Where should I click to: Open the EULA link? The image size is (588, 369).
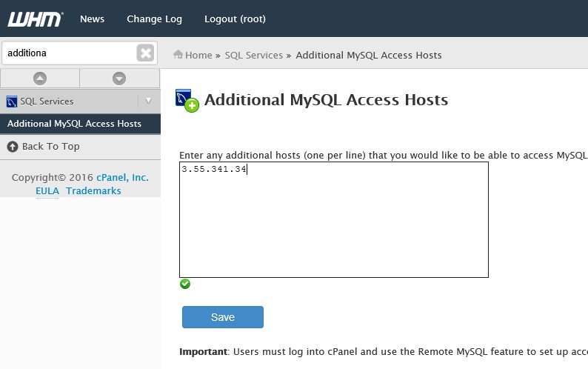(x=47, y=191)
